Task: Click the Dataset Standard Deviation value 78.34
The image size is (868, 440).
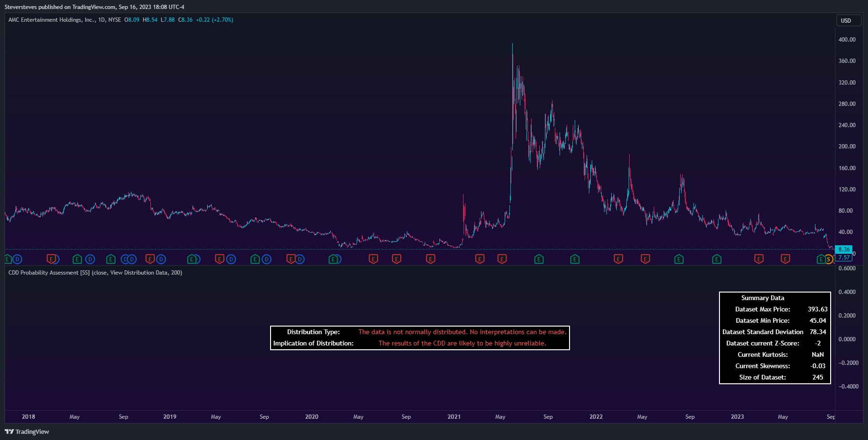Action: pos(818,332)
